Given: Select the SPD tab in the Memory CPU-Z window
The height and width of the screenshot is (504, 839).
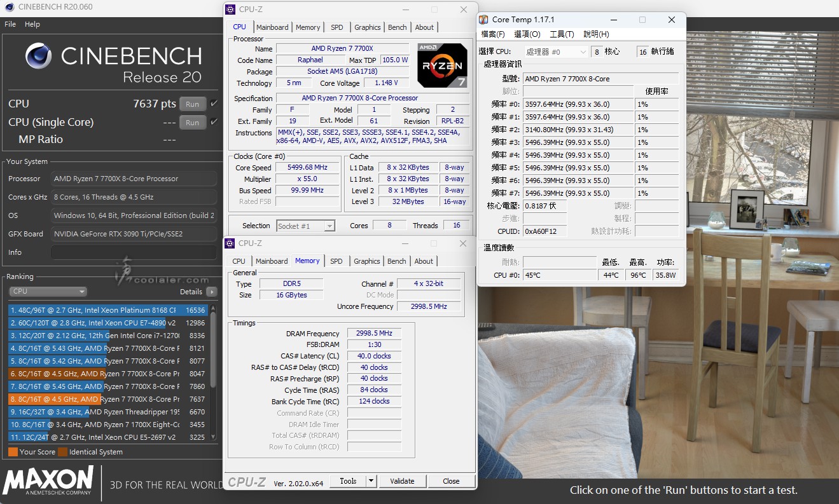Looking at the screenshot, I should tap(336, 261).
